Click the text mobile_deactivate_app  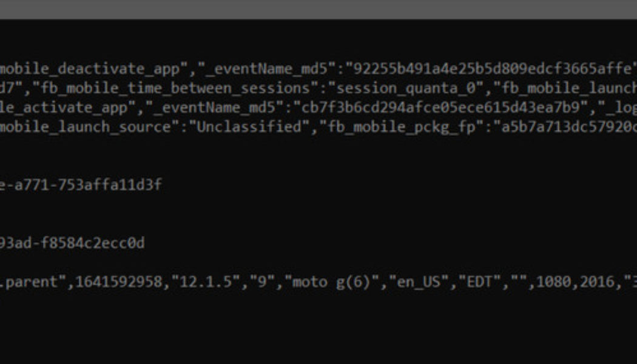[90, 69]
